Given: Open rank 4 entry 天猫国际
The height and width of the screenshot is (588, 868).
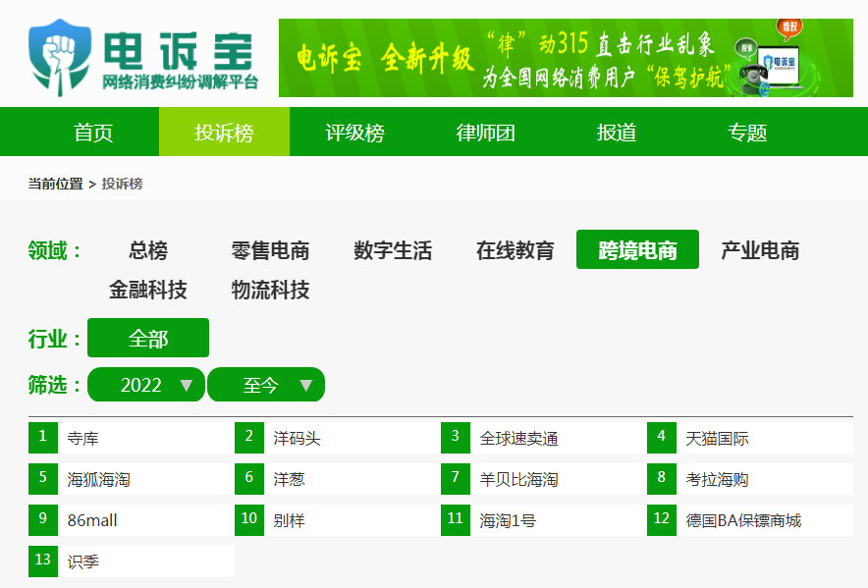Looking at the screenshot, I should click(x=750, y=438).
